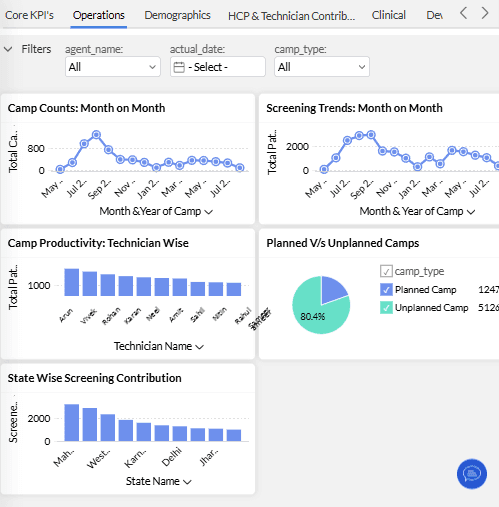Image resolution: width=499 pixels, height=507 pixels.
Task: Click the Unplanned Camp legend label
Action: coord(431,308)
